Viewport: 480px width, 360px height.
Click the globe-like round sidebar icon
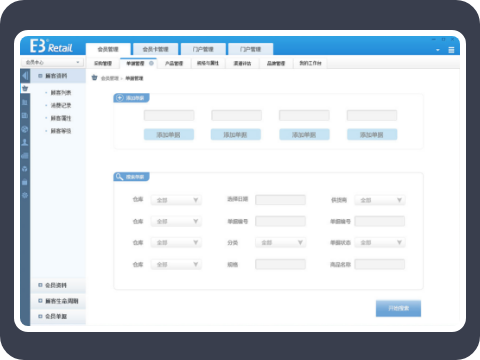click(25, 129)
